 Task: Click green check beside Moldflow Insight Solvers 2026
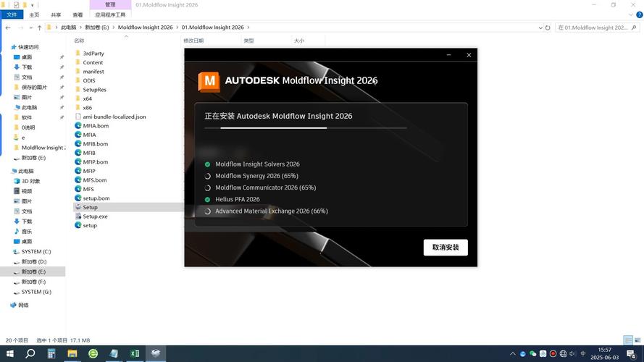click(x=207, y=164)
